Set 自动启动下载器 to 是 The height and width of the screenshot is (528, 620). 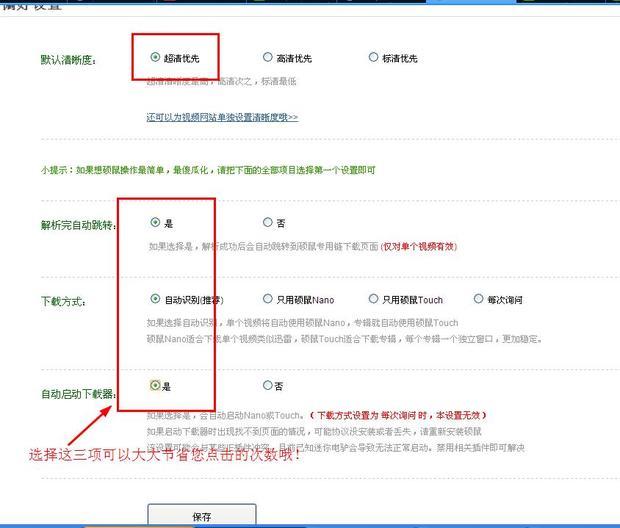(155, 385)
